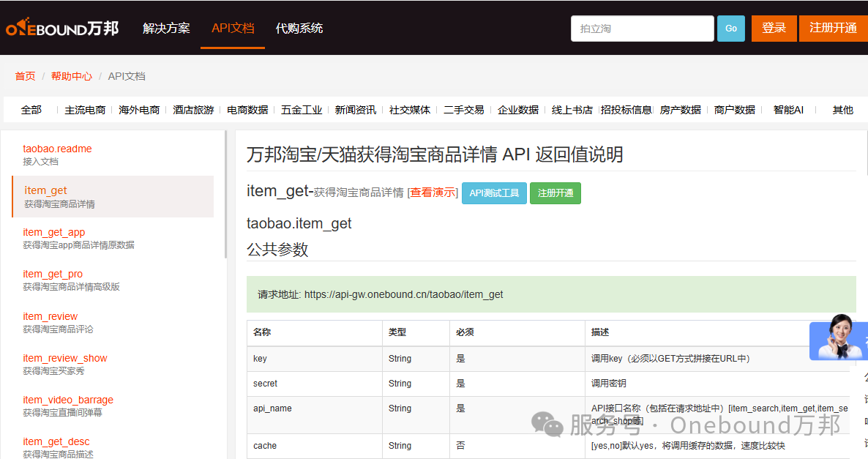Click the blue Go search button
This screenshot has width=868, height=459.
pyautogui.click(x=730, y=29)
